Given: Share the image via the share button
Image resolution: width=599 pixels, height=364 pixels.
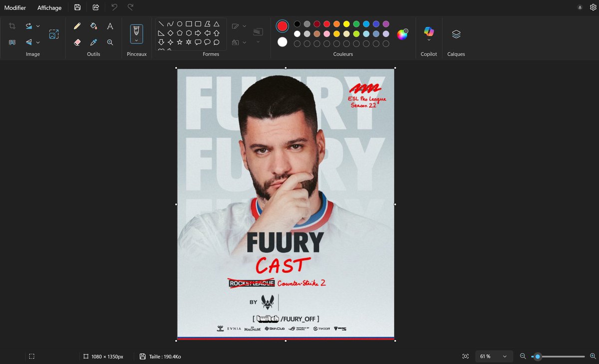Looking at the screenshot, I should click(97, 7).
